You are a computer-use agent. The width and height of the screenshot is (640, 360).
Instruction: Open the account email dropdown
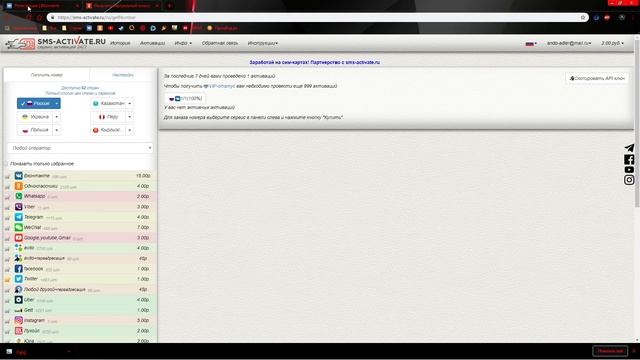coord(569,43)
